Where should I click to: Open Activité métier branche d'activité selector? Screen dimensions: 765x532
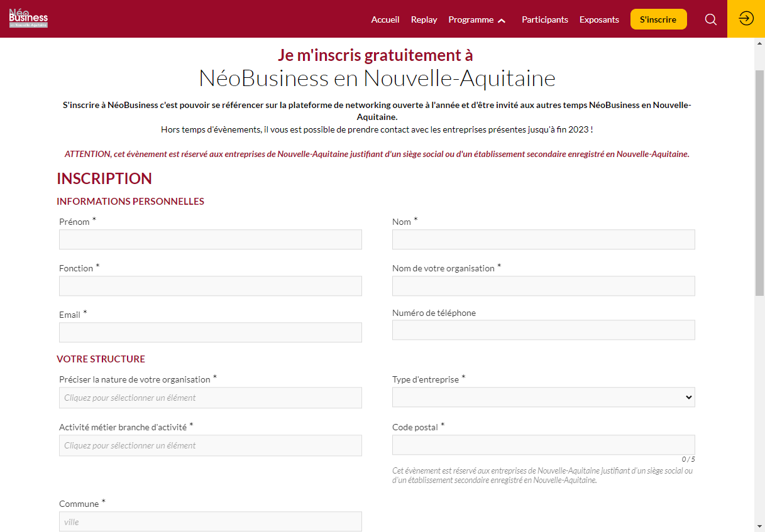pos(211,445)
